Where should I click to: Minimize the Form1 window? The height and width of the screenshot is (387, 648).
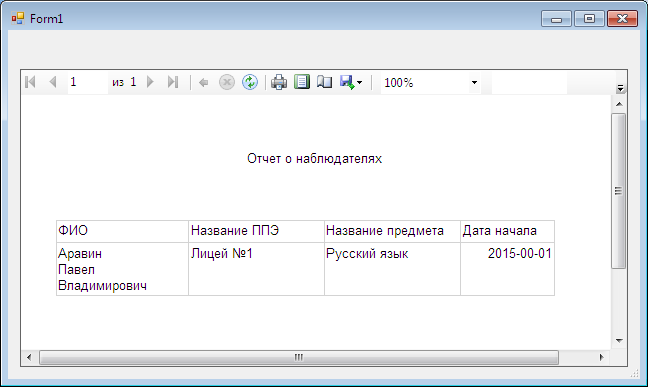click(556, 19)
